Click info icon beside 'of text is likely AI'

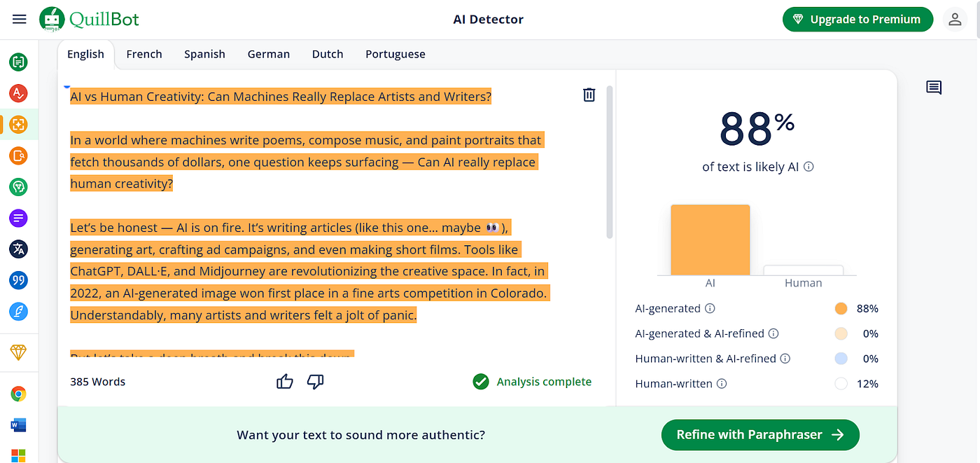tap(809, 167)
